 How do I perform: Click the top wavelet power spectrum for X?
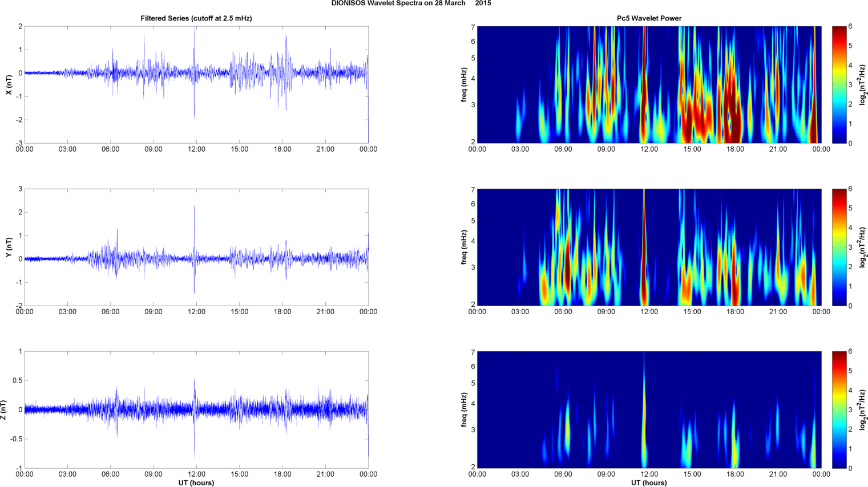pos(649,84)
